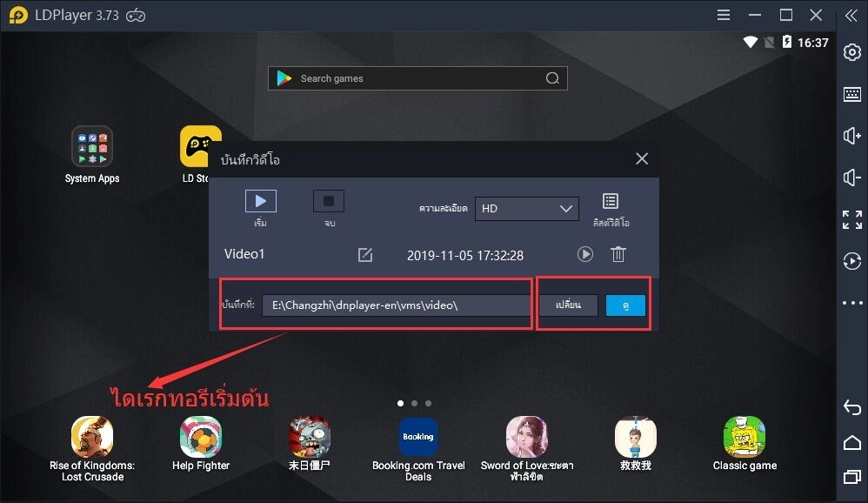The width and height of the screenshot is (868, 503).
Task: Open the keyboard mapping icon
Action: 852,94
